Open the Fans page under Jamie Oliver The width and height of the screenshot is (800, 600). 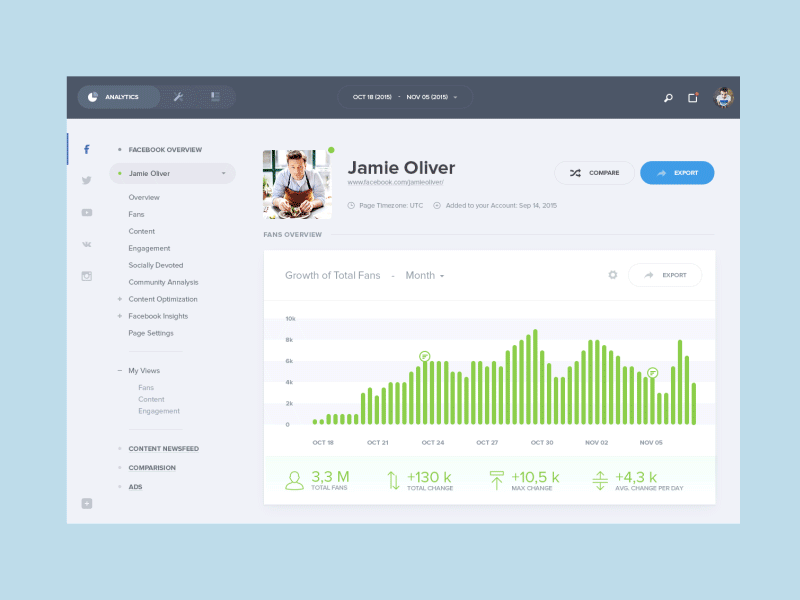click(136, 214)
